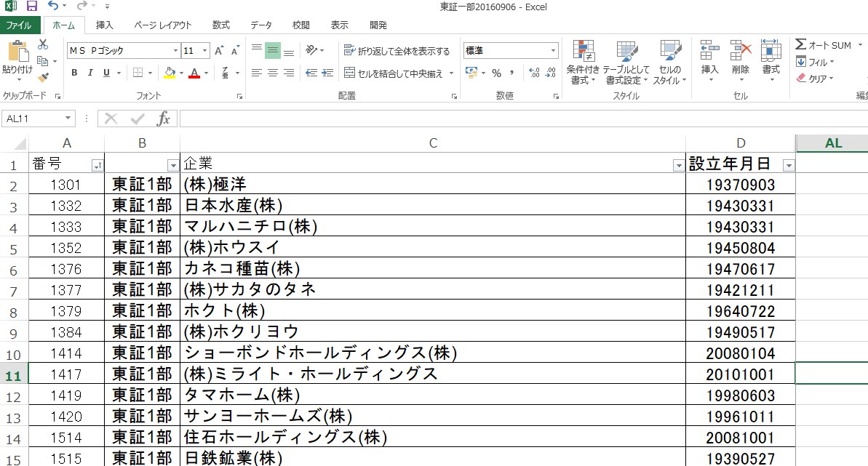
Task: Open the 番号 column filter dropdown
Action: (x=97, y=166)
